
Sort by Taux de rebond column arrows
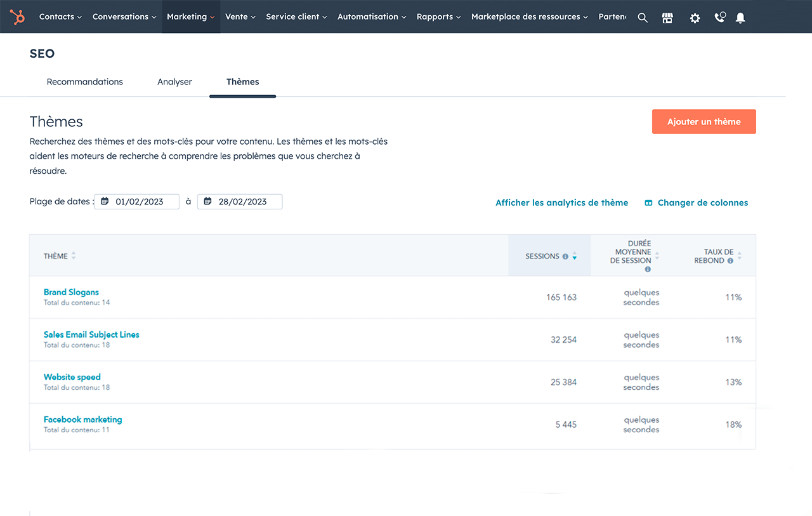click(x=740, y=256)
